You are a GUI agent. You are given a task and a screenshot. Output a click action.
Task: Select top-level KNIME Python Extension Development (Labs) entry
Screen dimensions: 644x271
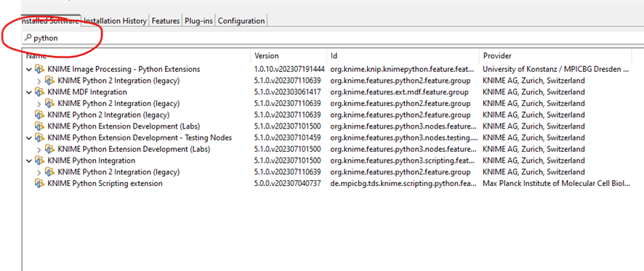coord(124,126)
